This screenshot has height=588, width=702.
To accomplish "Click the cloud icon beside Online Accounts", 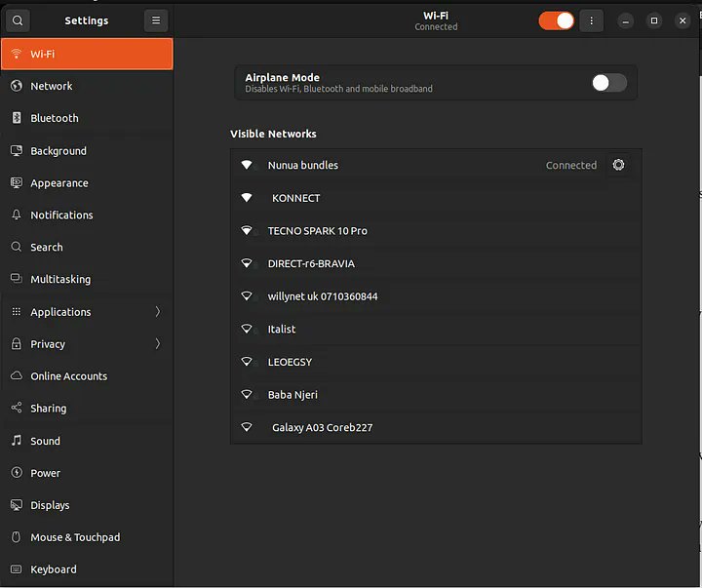I will tap(17, 375).
